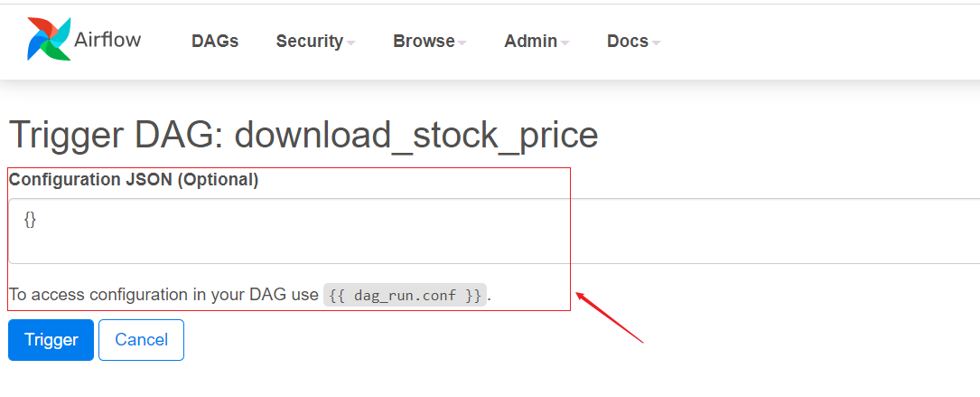The image size is (980, 397).
Task: Click the 'To access configuration' help text
Action: [x=163, y=295]
